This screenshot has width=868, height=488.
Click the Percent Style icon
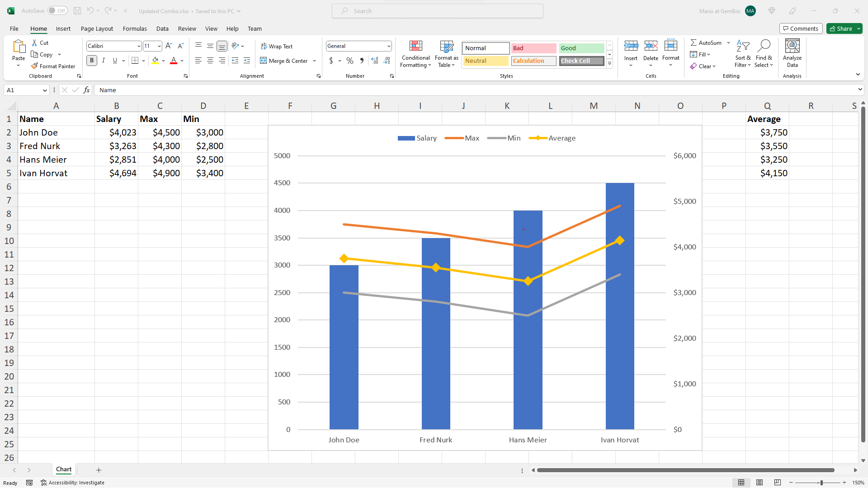350,61
